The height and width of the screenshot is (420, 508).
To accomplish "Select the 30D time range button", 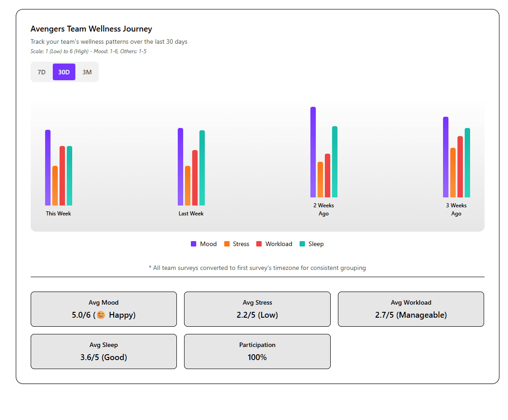I will tap(64, 72).
